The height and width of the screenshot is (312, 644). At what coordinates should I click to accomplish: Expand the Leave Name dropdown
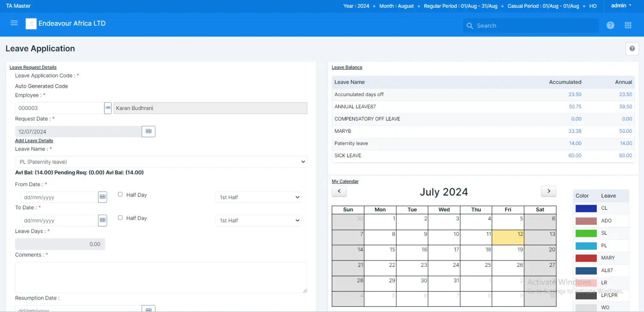161,162
